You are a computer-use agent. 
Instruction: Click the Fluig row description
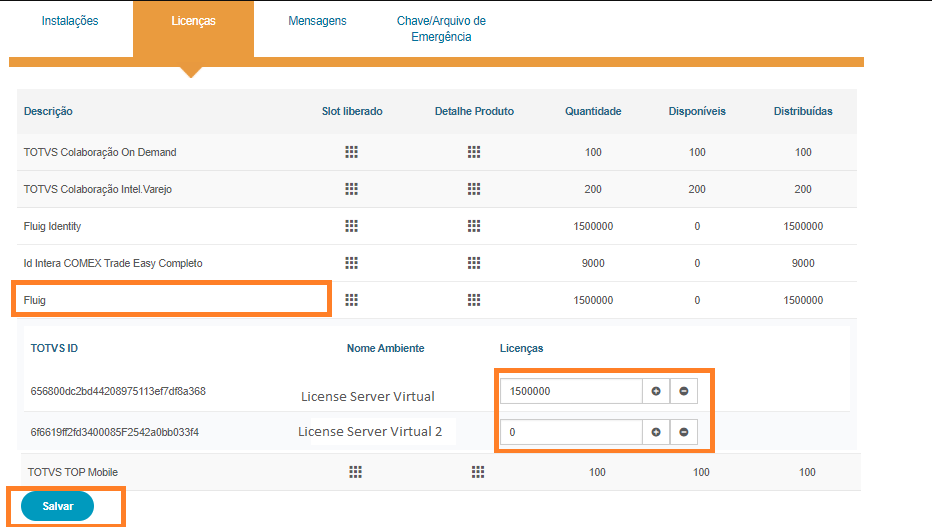[34, 300]
